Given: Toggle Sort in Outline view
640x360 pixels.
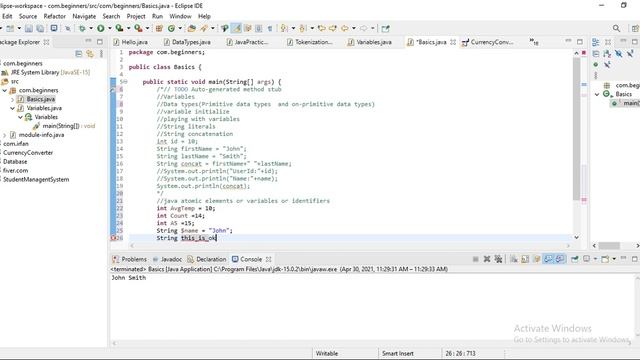Looking at the screenshot, I should [607, 54].
